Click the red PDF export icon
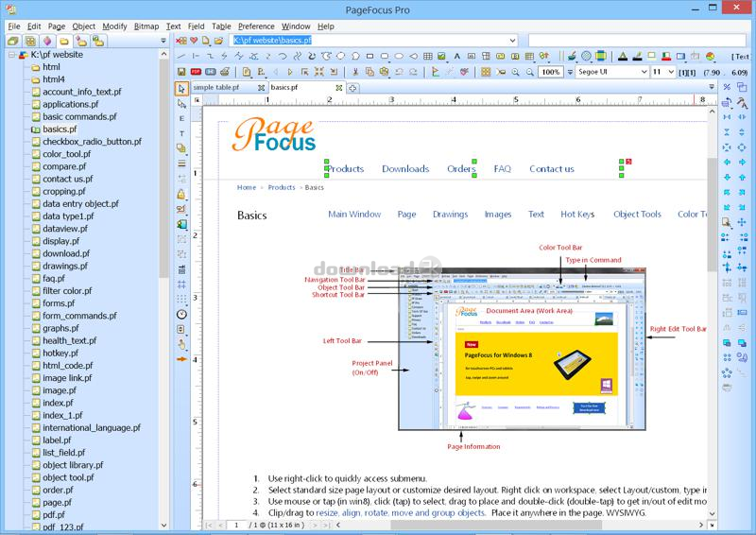 click(x=196, y=72)
